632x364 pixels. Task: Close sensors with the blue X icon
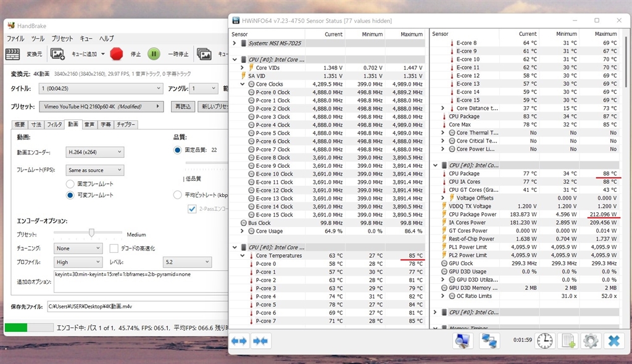point(614,341)
